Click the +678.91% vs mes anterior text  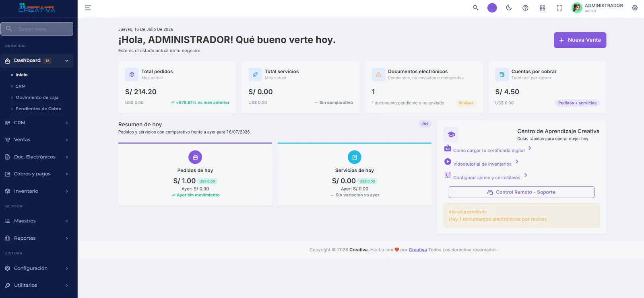(x=202, y=103)
